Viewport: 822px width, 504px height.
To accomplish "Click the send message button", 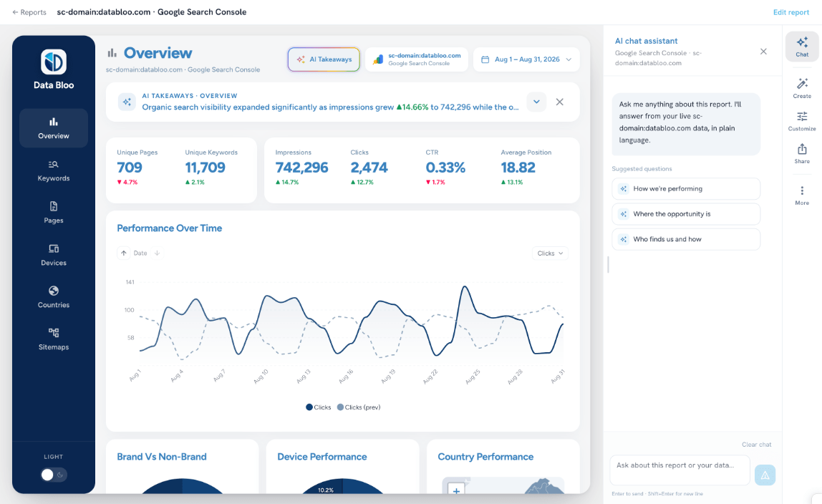I will coord(765,475).
